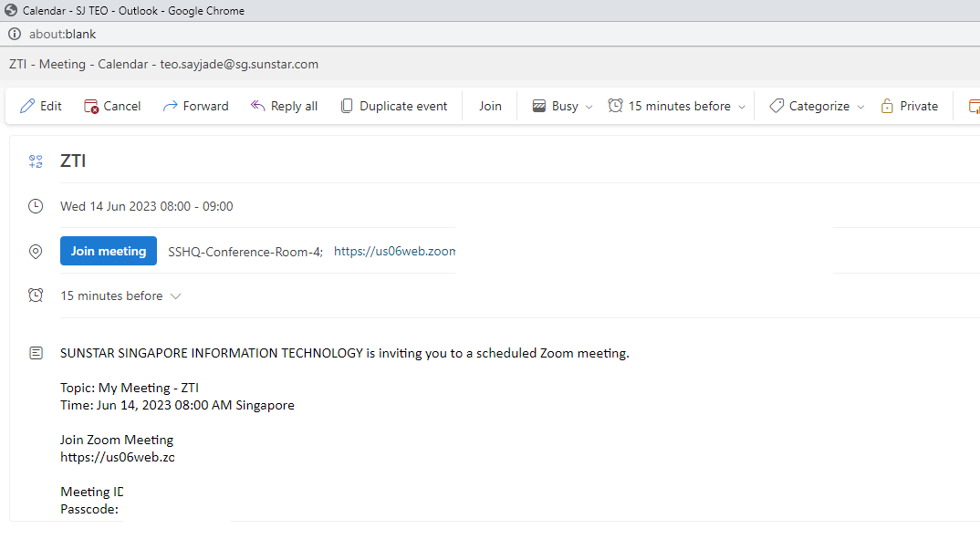Click Join in the toolbar
Viewport: 980px width, 560px height.
[490, 106]
